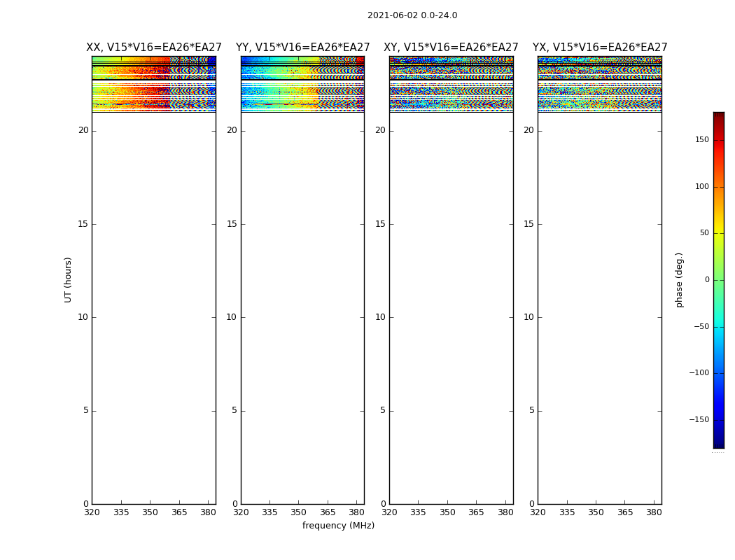Click the −150 tick label on colorbar

coord(698,420)
